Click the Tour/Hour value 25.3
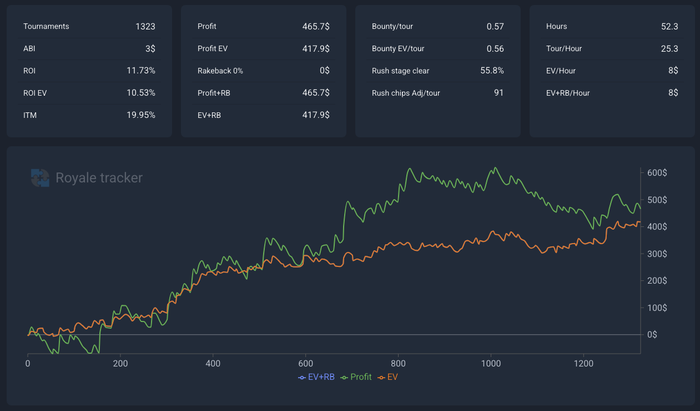This screenshot has width=700, height=411. pos(670,49)
